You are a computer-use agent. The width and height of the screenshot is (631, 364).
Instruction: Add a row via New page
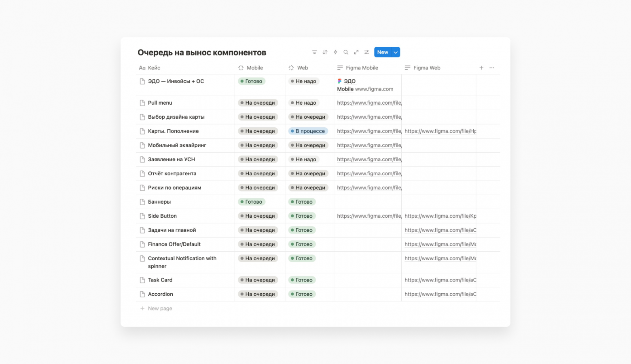(160, 309)
